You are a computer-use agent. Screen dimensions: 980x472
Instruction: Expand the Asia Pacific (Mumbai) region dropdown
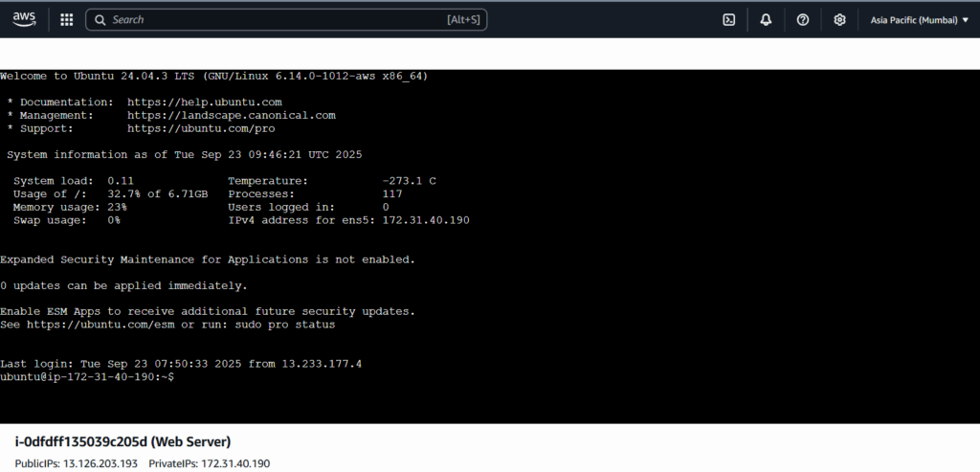pyautogui.click(x=920, y=20)
